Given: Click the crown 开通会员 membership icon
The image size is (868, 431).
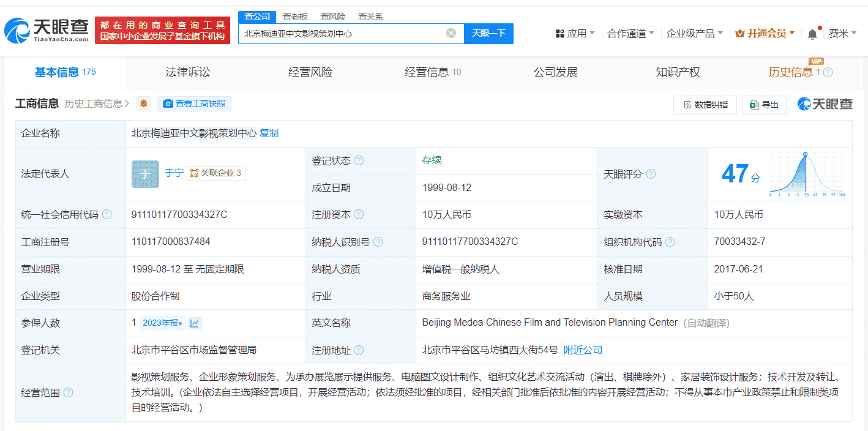Looking at the screenshot, I should [739, 34].
